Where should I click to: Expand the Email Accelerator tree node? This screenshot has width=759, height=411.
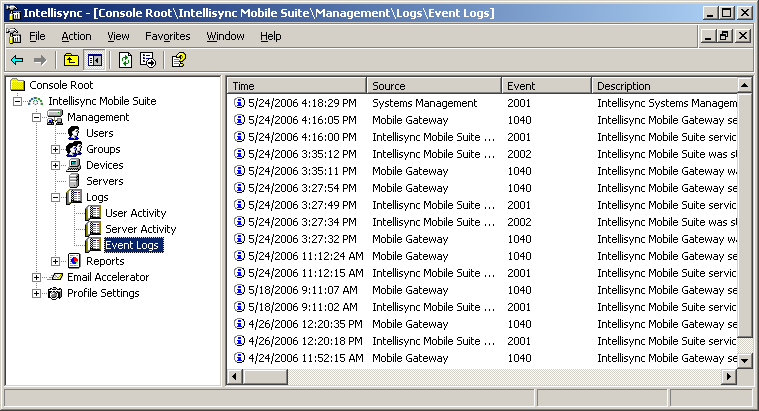[x=36, y=277]
